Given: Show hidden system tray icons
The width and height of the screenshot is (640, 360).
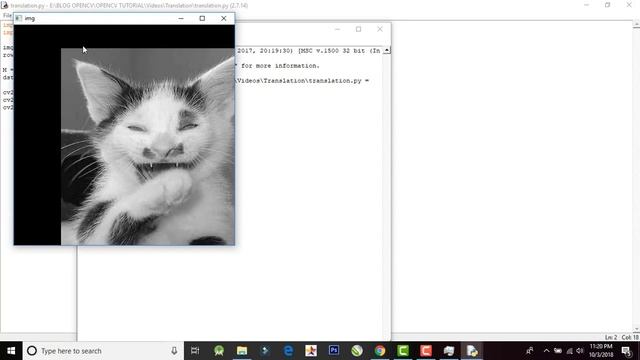Looking at the screenshot, I should (x=547, y=351).
